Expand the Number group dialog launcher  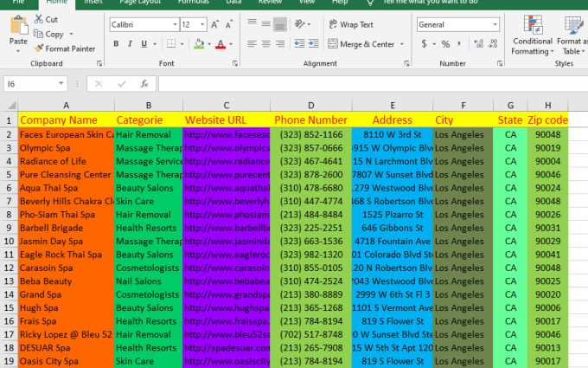(500, 63)
